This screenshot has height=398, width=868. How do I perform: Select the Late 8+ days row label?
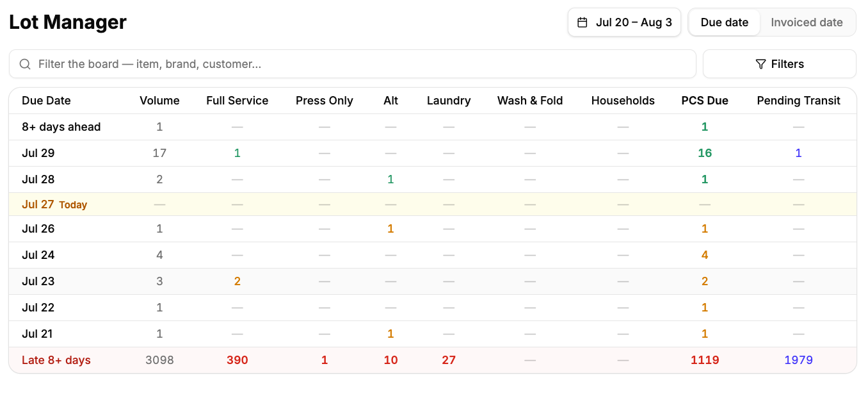(x=56, y=360)
